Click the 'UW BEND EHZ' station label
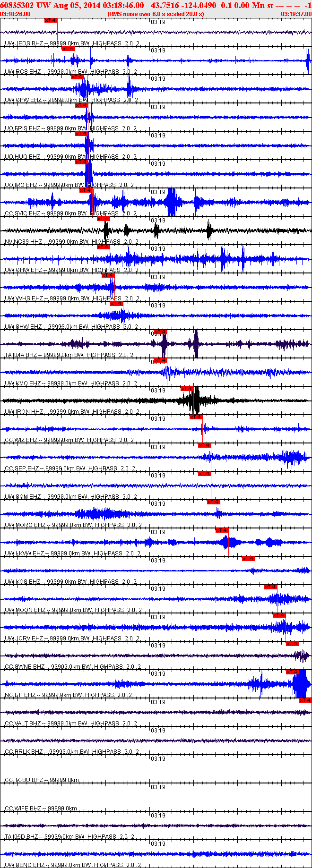The height and width of the screenshot is (868, 312). pyautogui.click(x=25, y=865)
